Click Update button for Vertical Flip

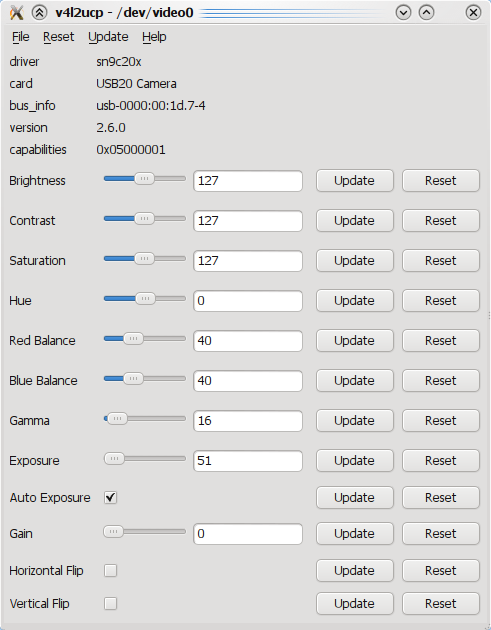[x=354, y=603]
